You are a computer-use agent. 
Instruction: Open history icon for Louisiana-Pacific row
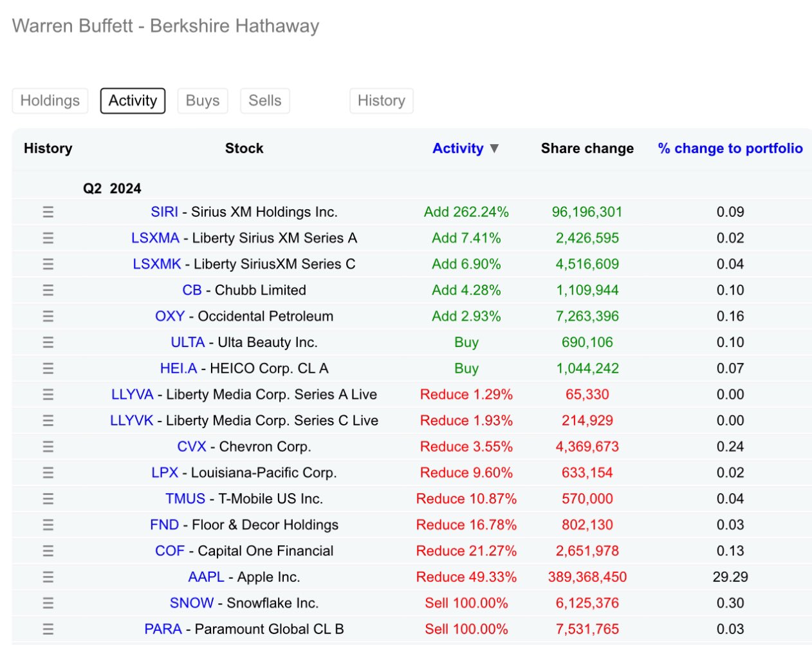click(48, 472)
